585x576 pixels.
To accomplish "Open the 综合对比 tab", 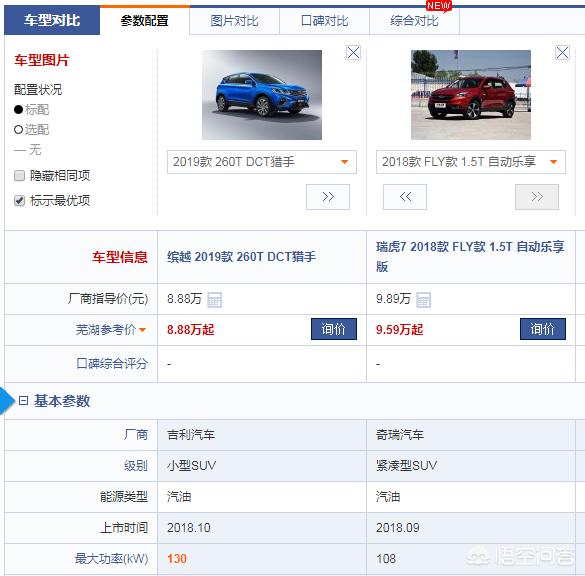I will 414,21.
